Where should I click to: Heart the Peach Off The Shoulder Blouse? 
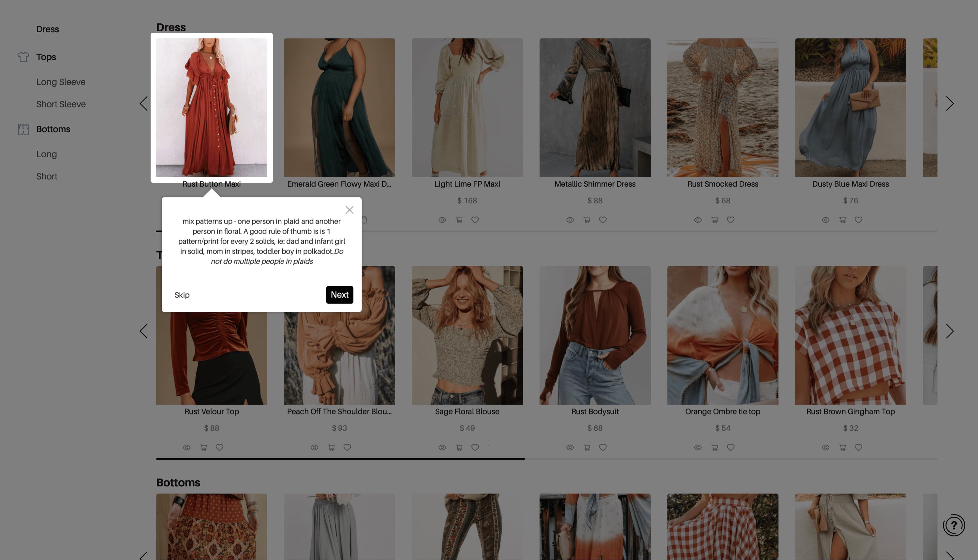coord(347,447)
